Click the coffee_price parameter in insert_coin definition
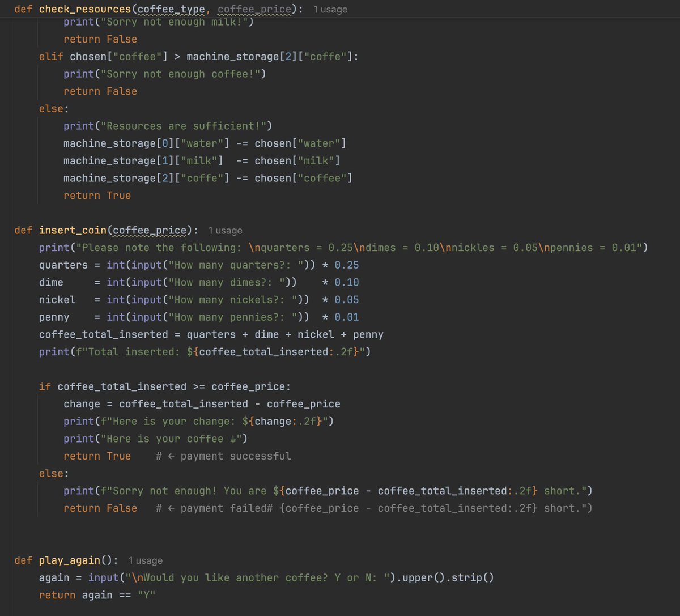Viewport: 680px width, 616px height. pyautogui.click(x=149, y=231)
